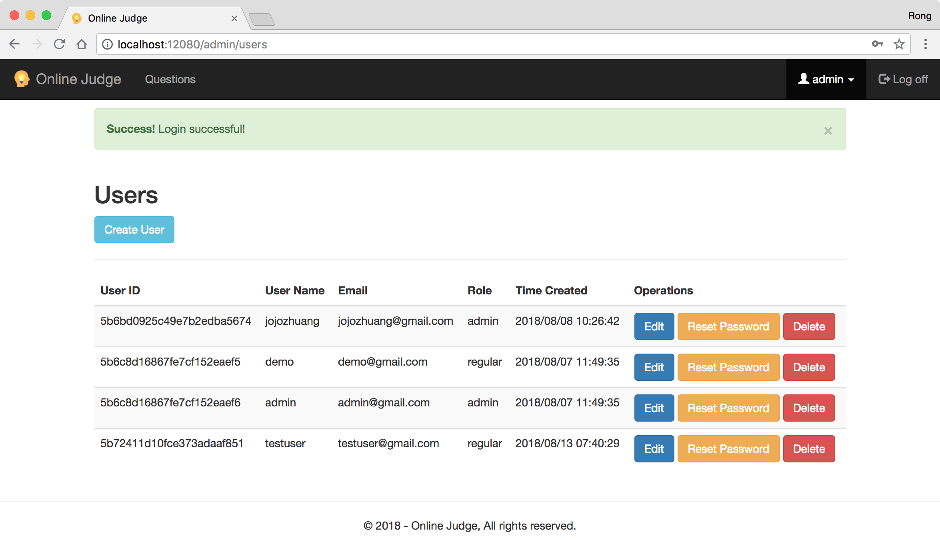Click the Operations column header
This screenshot has width=940, height=560.
point(663,290)
